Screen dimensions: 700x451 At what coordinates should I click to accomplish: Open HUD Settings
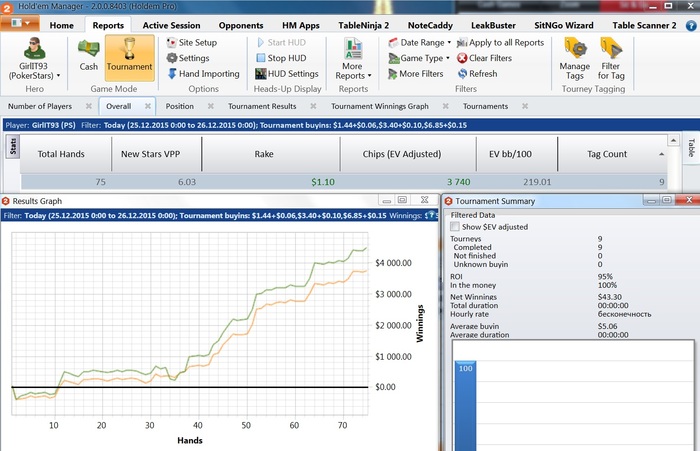click(x=287, y=74)
